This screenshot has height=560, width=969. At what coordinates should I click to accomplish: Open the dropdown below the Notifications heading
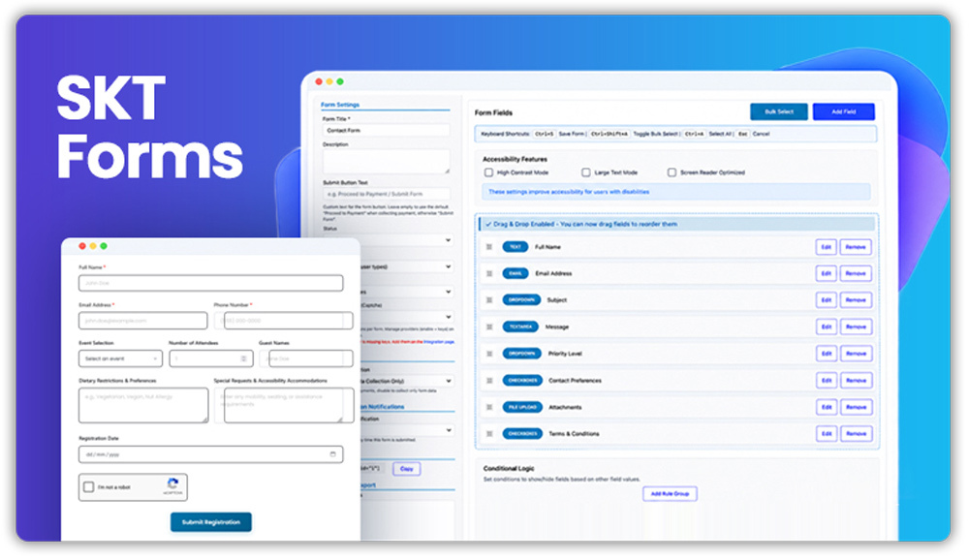[408, 430]
